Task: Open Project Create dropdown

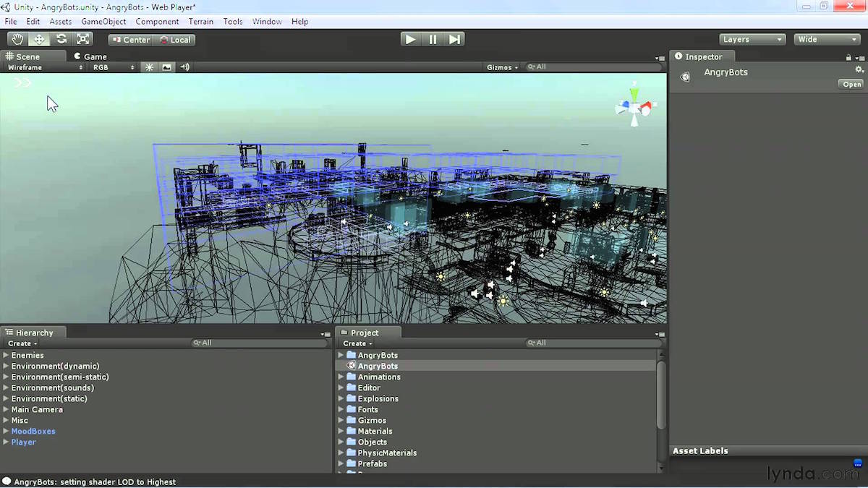Action: (357, 343)
